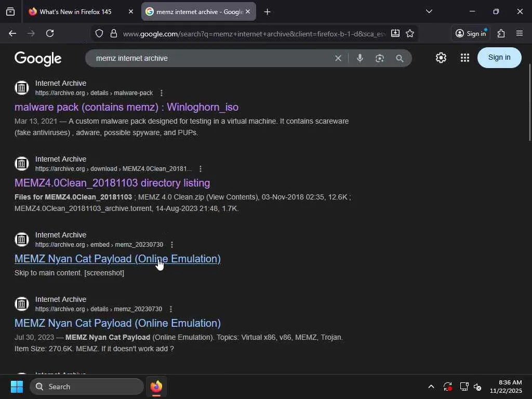The height and width of the screenshot is (399, 532).
Task: Click the padlock site information icon
Action: point(114,33)
